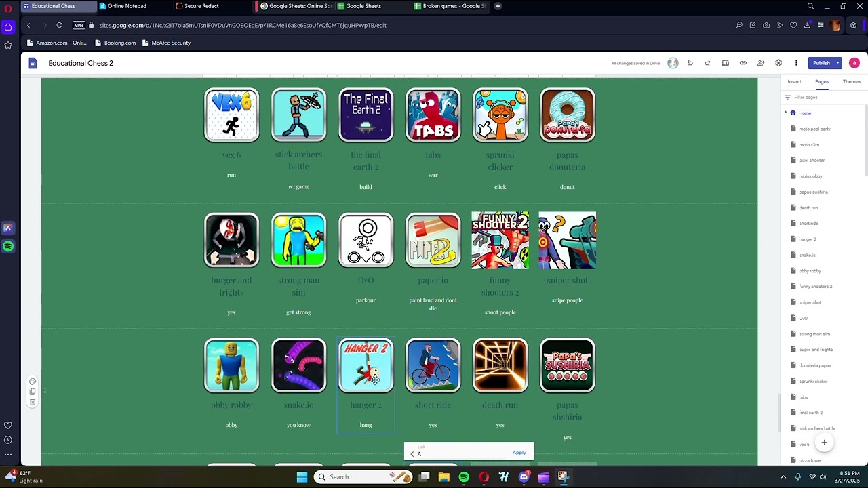The height and width of the screenshot is (488, 868).
Task: Open a new browser tab
Action: tap(498, 6)
